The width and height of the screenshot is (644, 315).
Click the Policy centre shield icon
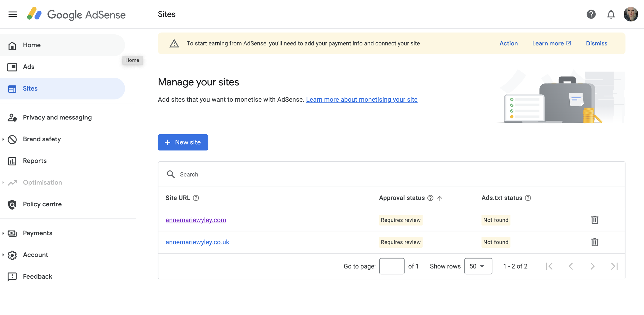12,204
